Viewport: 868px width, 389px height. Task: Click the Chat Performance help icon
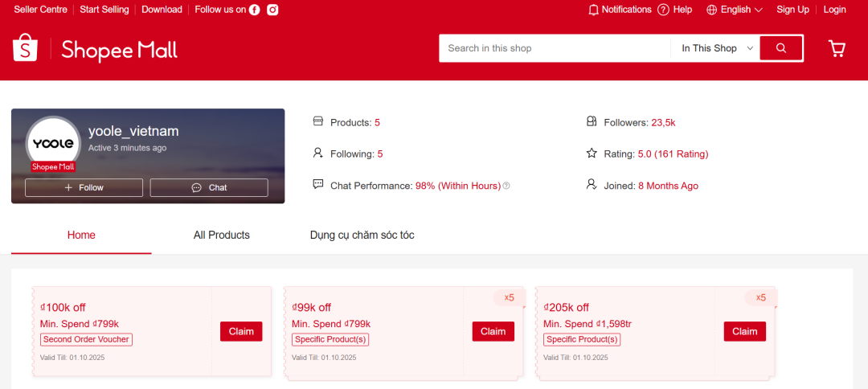pyautogui.click(x=506, y=186)
